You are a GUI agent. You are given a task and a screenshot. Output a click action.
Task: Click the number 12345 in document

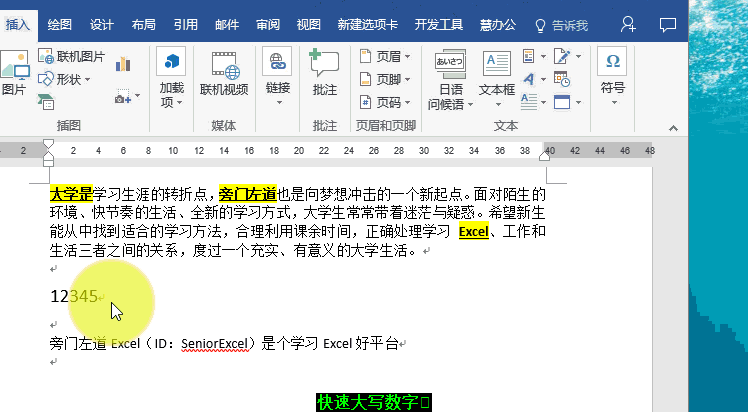coord(74,296)
